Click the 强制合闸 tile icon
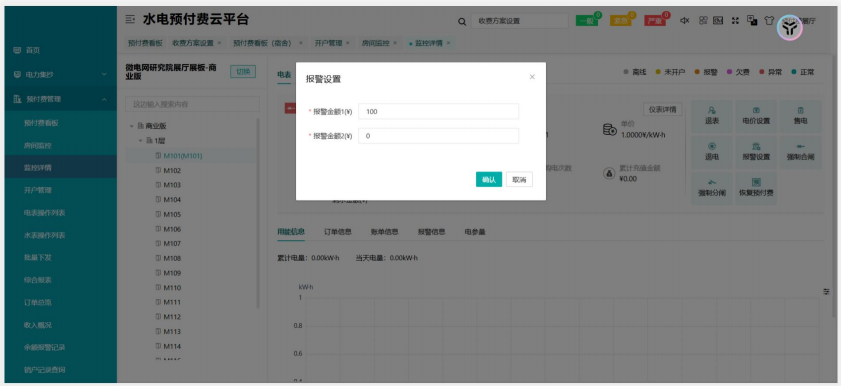This screenshot has width=841, height=386. (800, 146)
